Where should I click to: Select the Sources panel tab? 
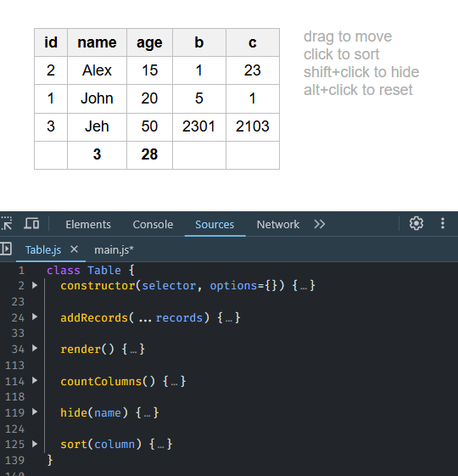(x=215, y=225)
